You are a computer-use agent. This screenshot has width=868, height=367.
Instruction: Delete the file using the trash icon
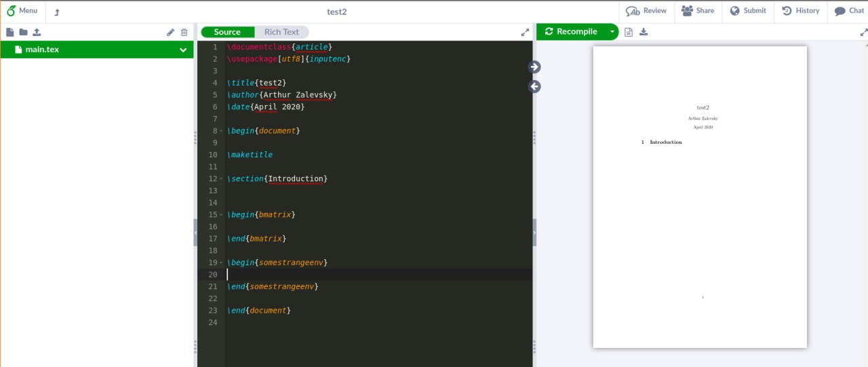(x=184, y=32)
